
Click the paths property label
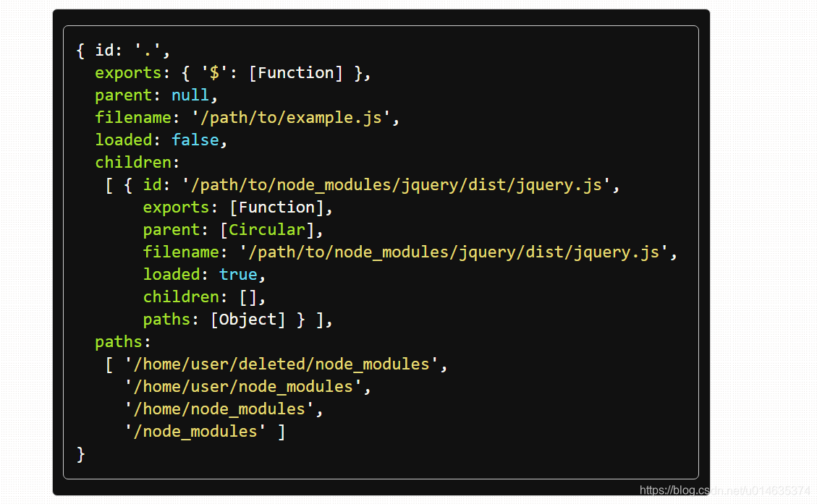(119, 341)
